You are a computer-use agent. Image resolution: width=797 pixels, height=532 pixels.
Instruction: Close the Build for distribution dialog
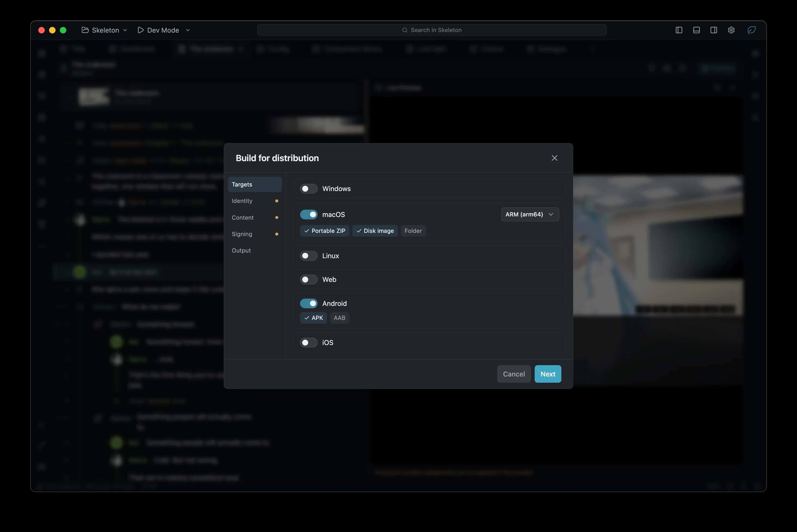point(554,158)
